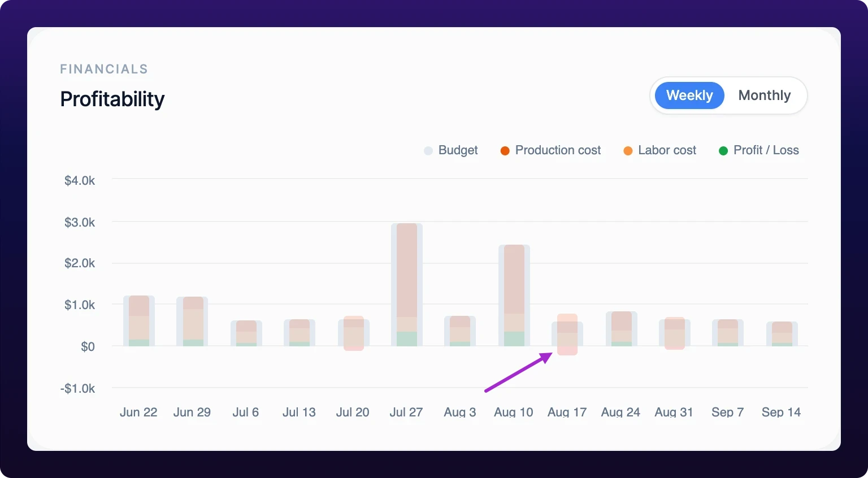Select the Aug 24 bar

click(x=622, y=329)
